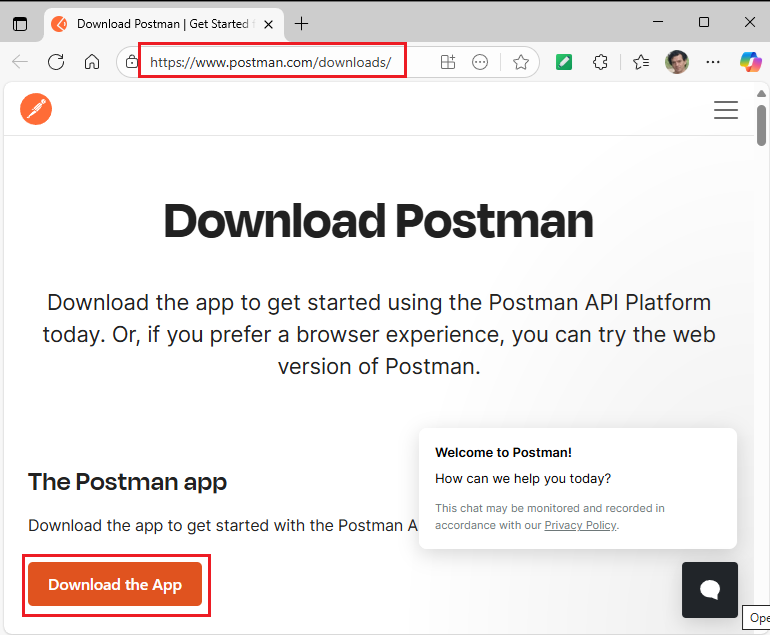Open the favorites list panel
770x635 pixels.
(x=641, y=62)
